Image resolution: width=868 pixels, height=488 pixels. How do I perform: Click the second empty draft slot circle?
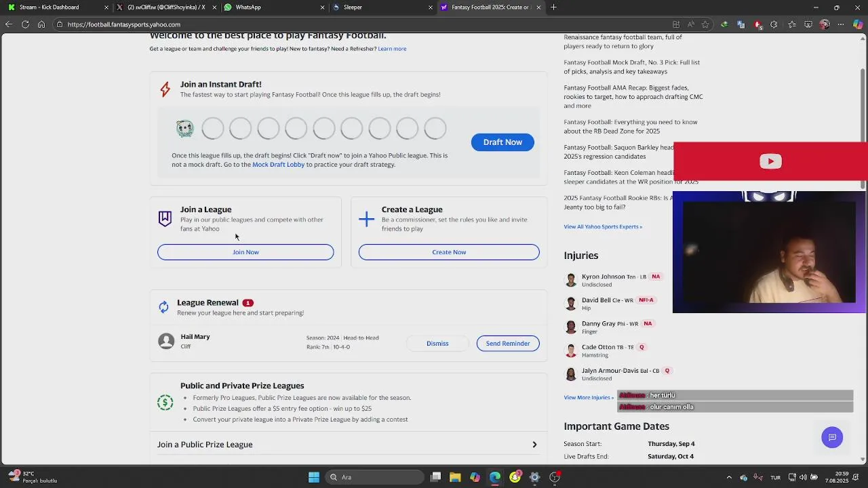(x=240, y=128)
